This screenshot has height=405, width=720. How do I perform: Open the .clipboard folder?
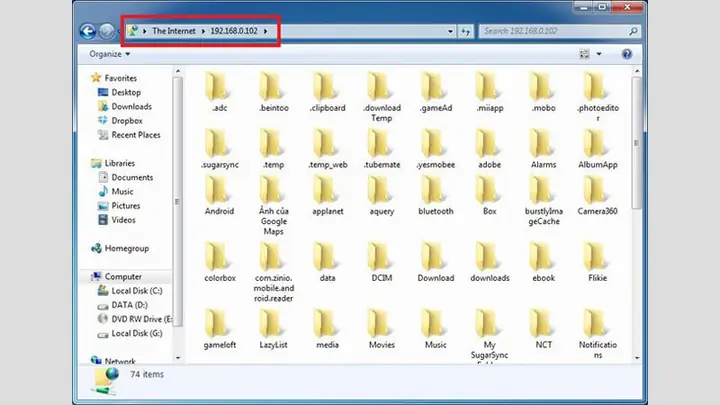point(327,92)
